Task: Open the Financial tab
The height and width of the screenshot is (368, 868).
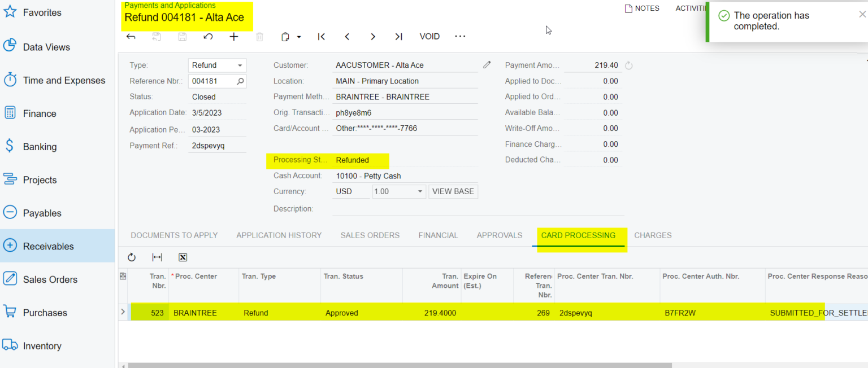Action: tap(438, 235)
